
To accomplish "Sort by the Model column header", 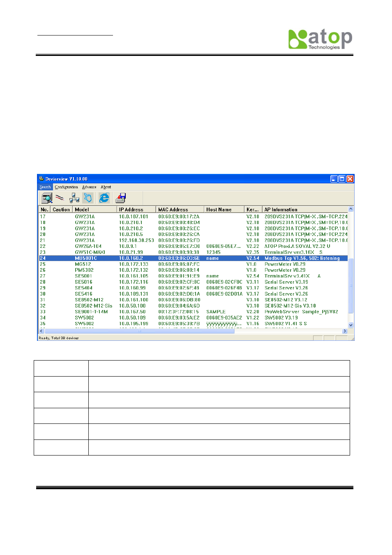I will (x=95, y=210).
